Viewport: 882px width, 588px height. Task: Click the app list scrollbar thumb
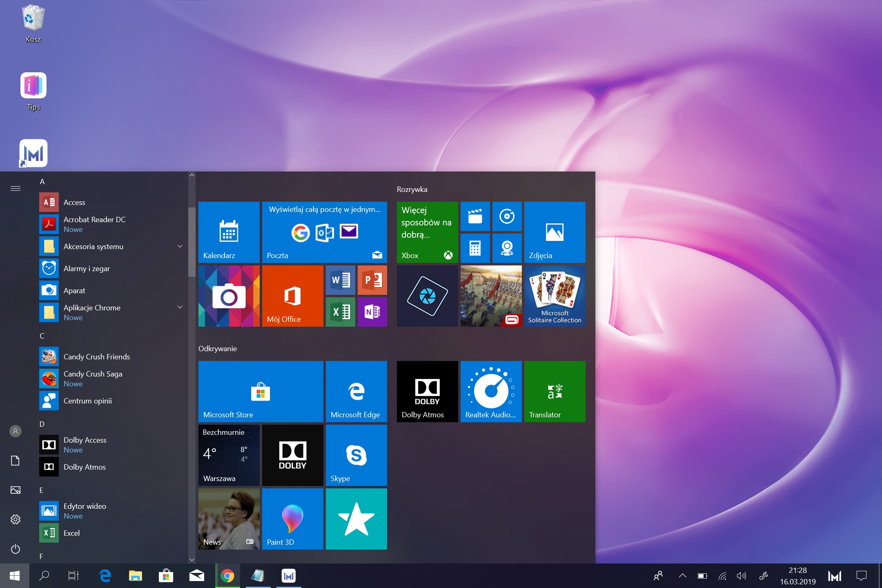tap(192, 242)
